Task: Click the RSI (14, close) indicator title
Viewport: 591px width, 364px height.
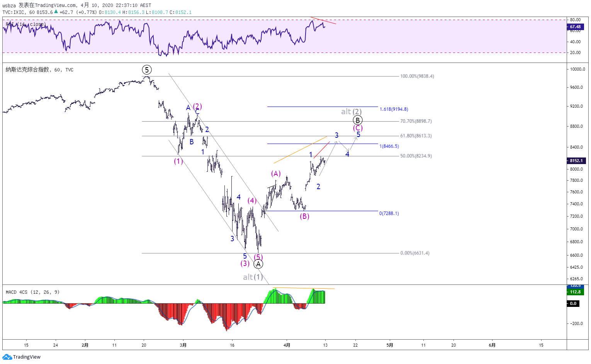Action: pyautogui.click(x=26, y=24)
